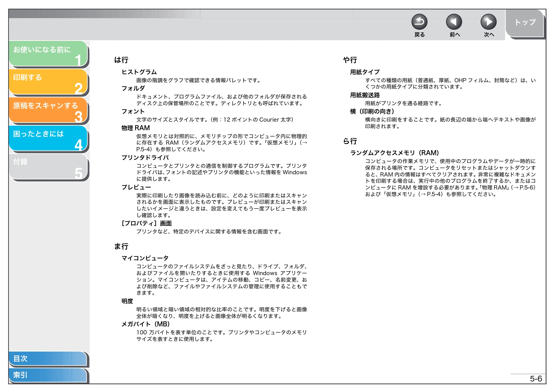Select the ヒストグラム glossary term
The image size is (554, 392).
tap(139, 72)
